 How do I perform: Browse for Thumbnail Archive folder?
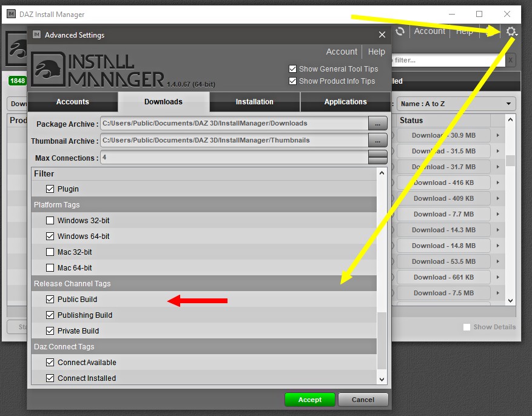point(378,140)
